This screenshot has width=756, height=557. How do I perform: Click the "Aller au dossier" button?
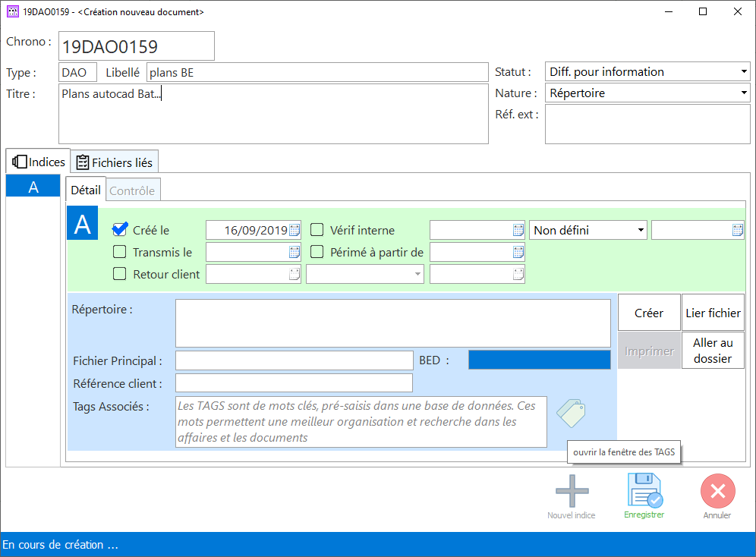point(713,351)
